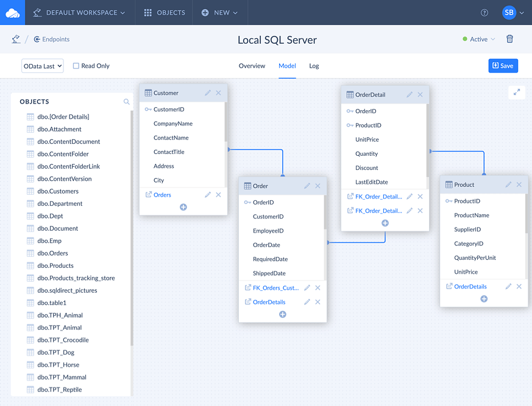The width and height of the screenshot is (532, 406).
Task: Switch to the Log tab
Action: (314, 66)
